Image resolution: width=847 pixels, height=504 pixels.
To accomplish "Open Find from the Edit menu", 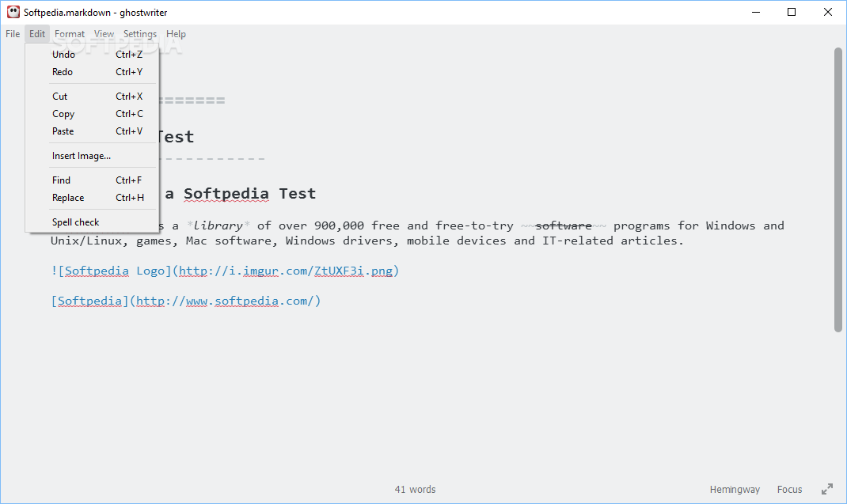I will pos(92,180).
